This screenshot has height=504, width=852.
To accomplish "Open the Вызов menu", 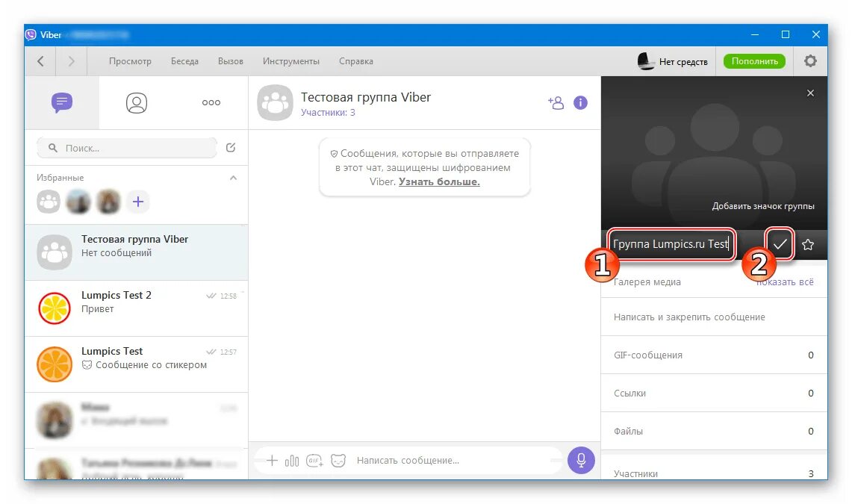I will point(231,61).
